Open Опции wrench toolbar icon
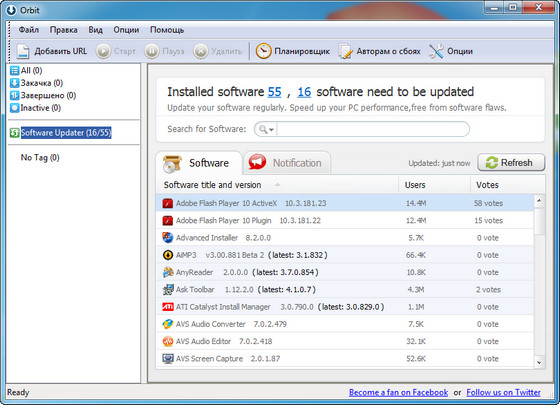This screenshot has height=405, width=560. coord(436,51)
